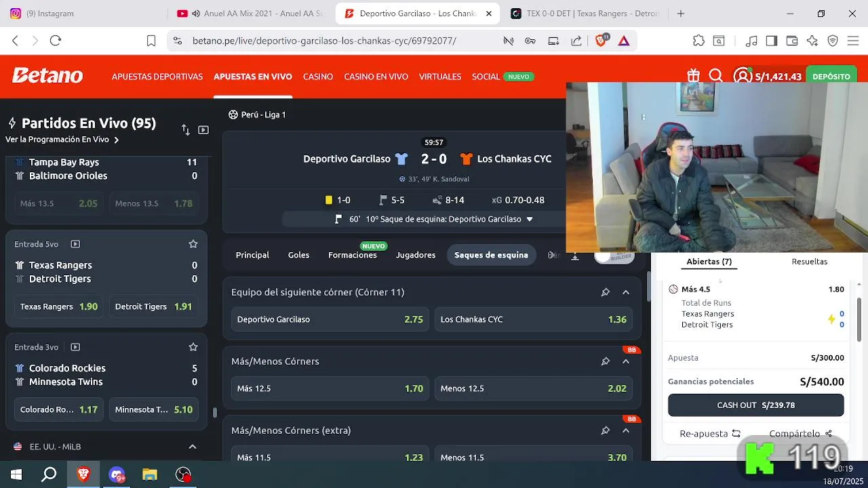Select Más 11.5 corners at 1.23

pos(330,455)
